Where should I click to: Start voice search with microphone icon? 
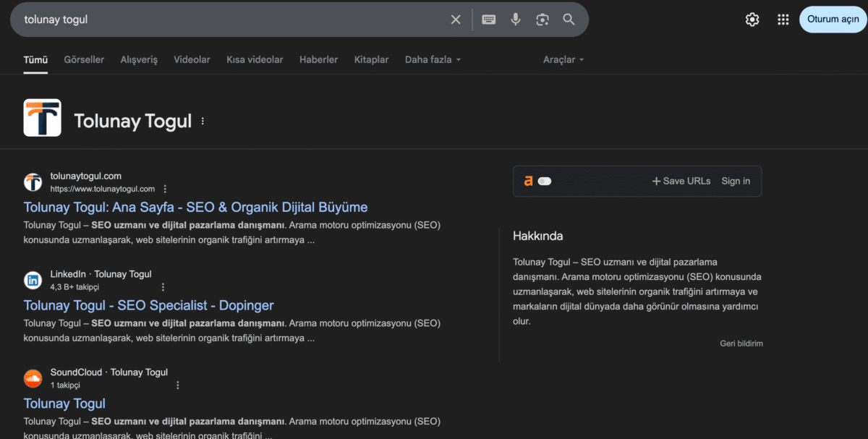516,20
